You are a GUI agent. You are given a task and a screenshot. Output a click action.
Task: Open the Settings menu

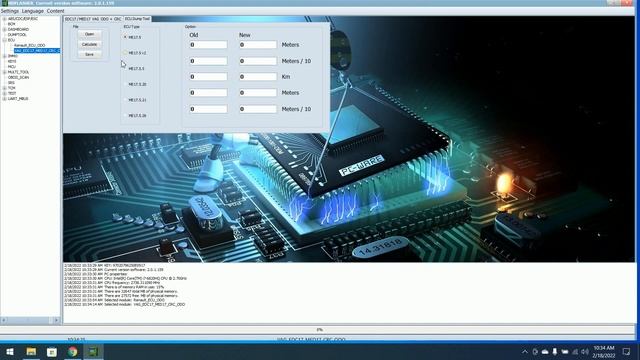click(10, 11)
